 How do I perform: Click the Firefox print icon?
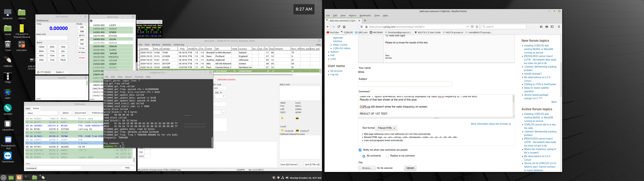(x=547, y=27)
